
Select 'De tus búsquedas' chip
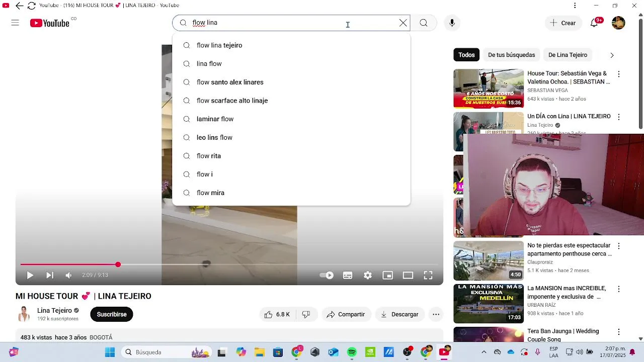click(511, 55)
